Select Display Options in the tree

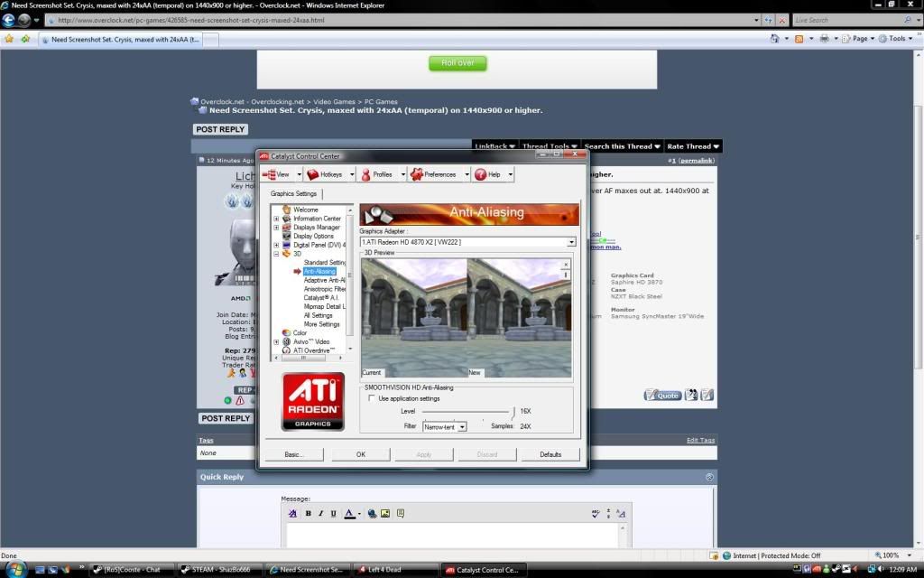[x=313, y=236]
